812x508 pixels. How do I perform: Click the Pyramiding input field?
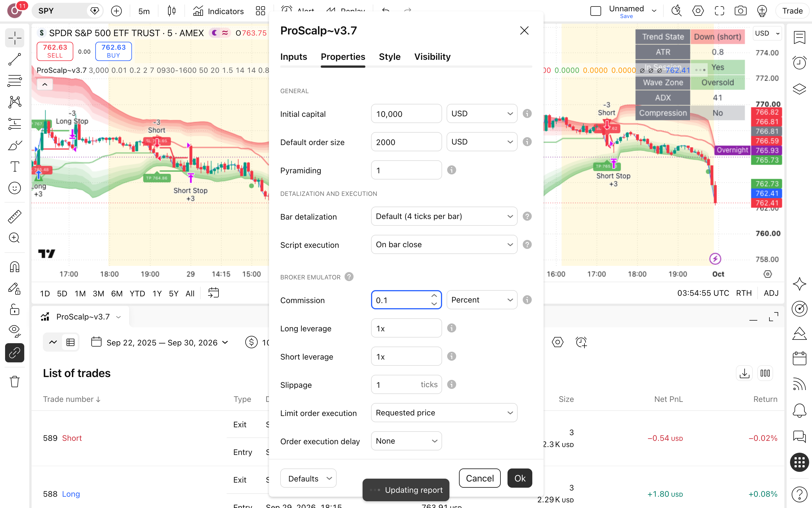[406, 170]
